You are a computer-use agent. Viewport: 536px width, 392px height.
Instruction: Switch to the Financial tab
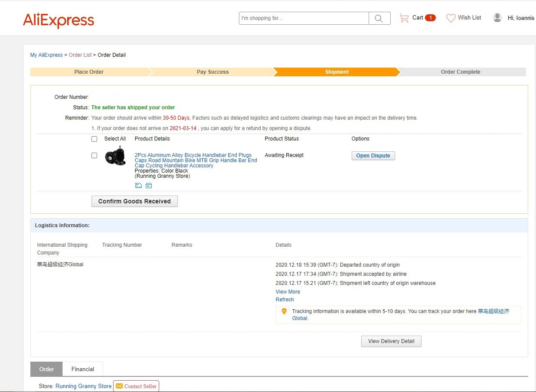tap(83, 369)
